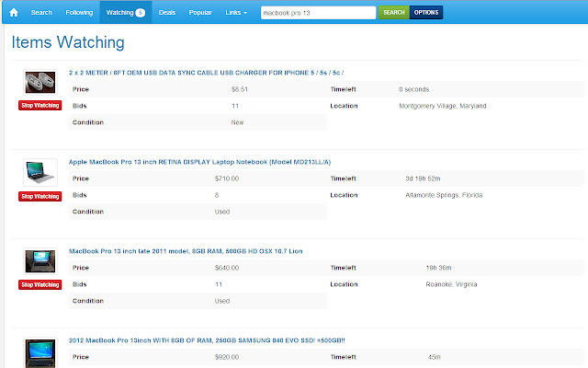Open Apple MacBook Pro 13 inch RETINA listing
Viewport: 588px width, 368px height.
(199, 162)
